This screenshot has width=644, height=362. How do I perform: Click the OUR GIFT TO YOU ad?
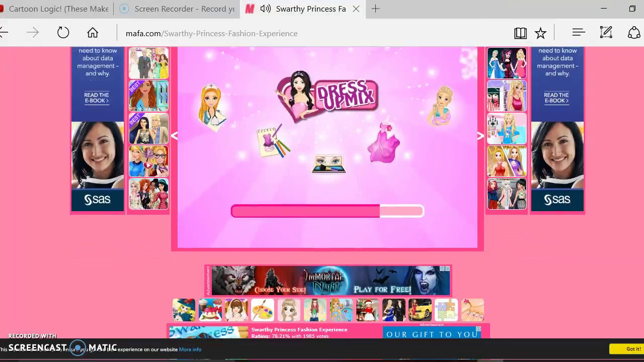(432, 333)
